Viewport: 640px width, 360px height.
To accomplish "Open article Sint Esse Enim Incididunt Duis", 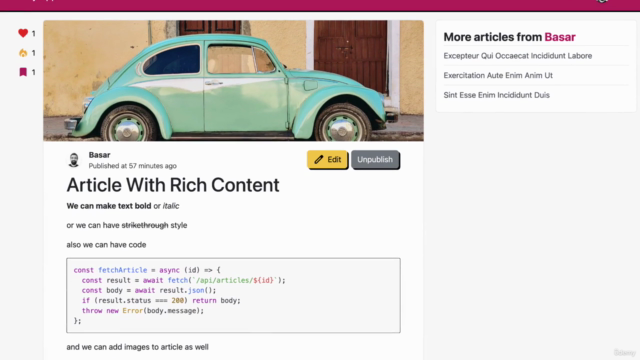I will coord(496,95).
